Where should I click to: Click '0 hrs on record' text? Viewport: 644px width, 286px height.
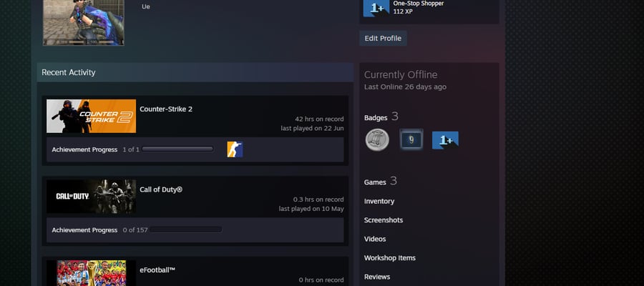click(321, 280)
